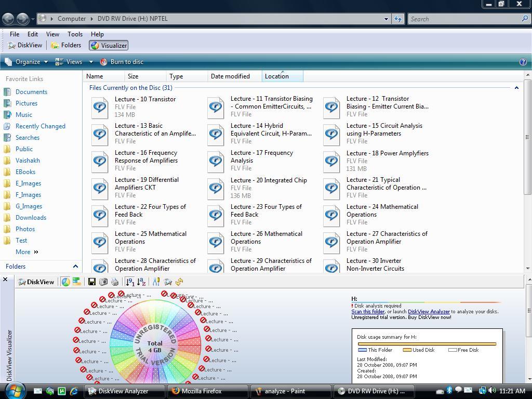The height and width of the screenshot is (399, 532).
Task: Go back with the Back arrow
Action: coord(8,19)
